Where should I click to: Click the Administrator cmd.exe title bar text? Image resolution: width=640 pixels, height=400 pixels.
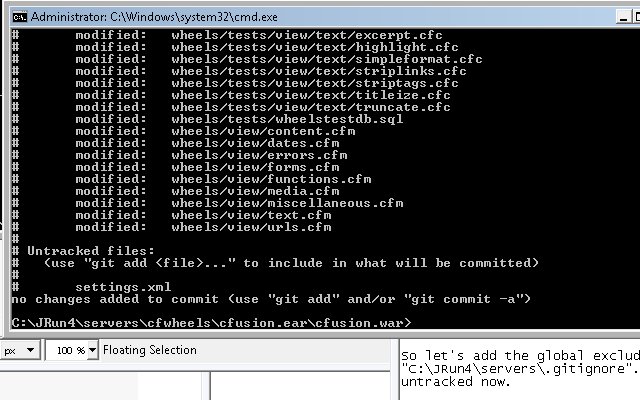click(154, 17)
